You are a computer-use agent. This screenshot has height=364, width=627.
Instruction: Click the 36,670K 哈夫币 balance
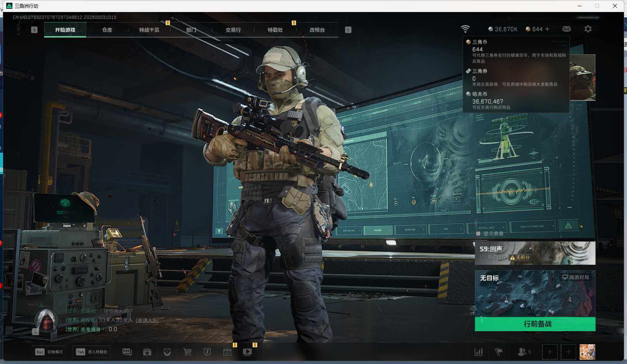503,29
